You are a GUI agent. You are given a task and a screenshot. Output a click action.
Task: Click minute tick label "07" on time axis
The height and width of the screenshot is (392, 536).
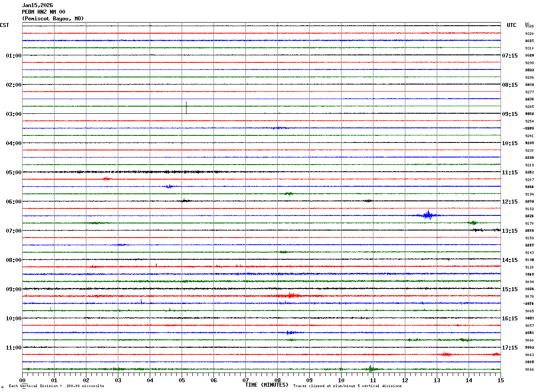[245, 380]
